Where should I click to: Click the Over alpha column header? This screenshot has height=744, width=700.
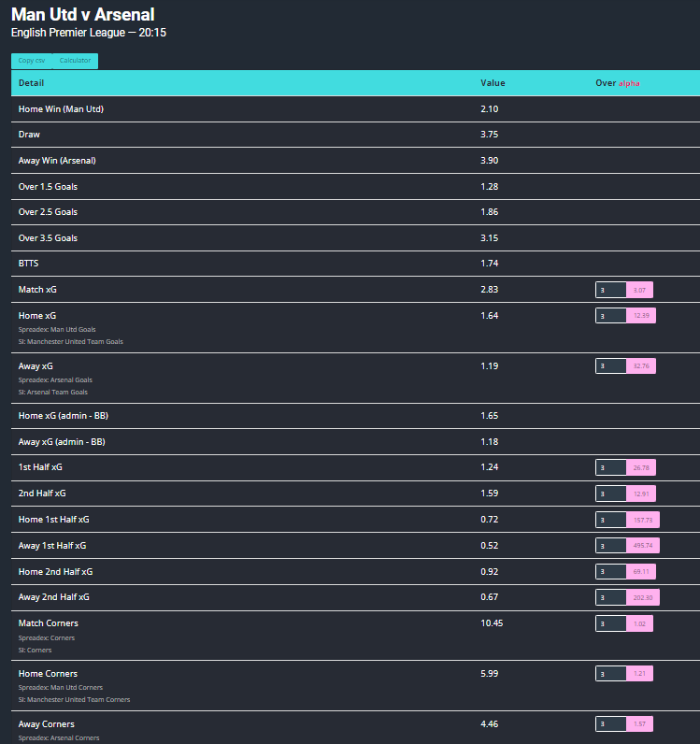(618, 83)
